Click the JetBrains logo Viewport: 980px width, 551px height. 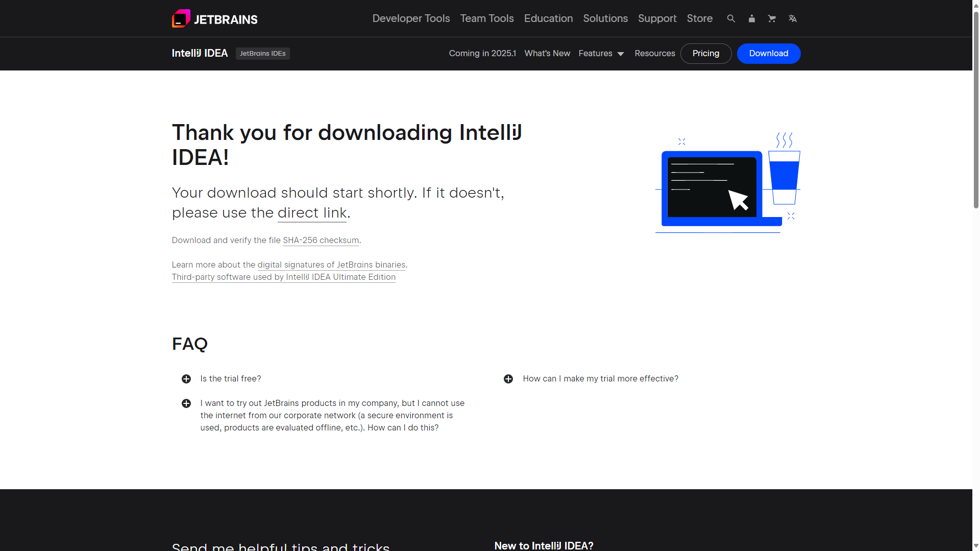point(214,18)
